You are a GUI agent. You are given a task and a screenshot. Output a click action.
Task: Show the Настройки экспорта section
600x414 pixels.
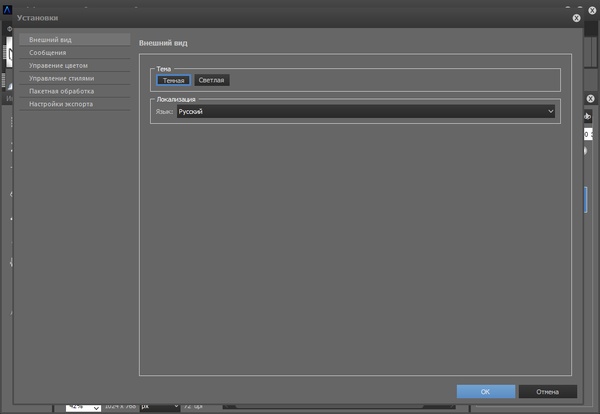pyautogui.click(x=60, y=103)
